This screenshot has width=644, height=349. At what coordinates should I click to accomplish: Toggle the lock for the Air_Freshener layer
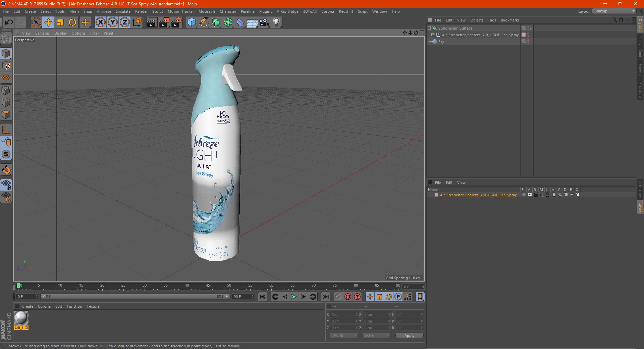547,195
